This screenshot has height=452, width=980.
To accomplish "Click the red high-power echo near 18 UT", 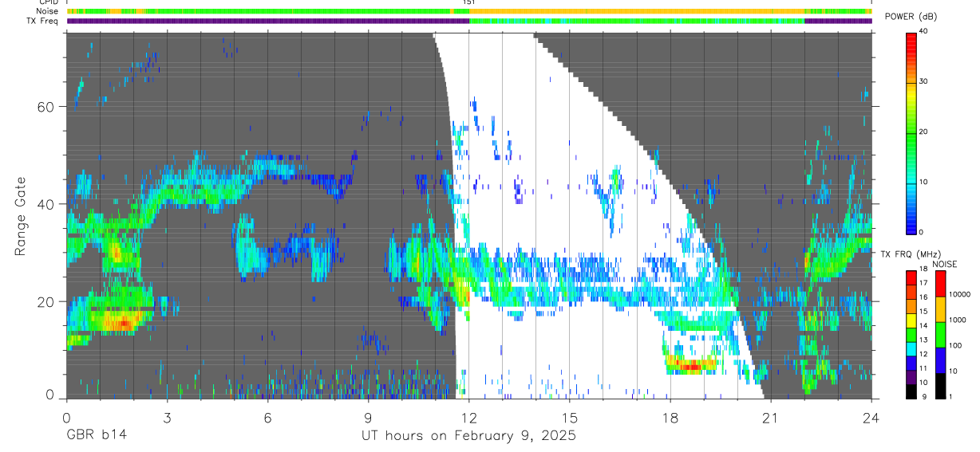I will [691, 366].
